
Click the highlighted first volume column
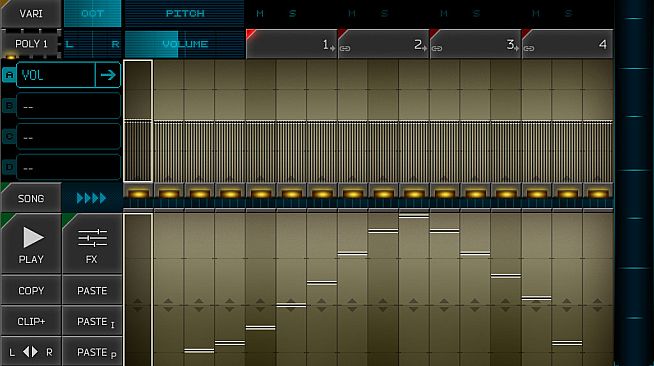[138, 121]
